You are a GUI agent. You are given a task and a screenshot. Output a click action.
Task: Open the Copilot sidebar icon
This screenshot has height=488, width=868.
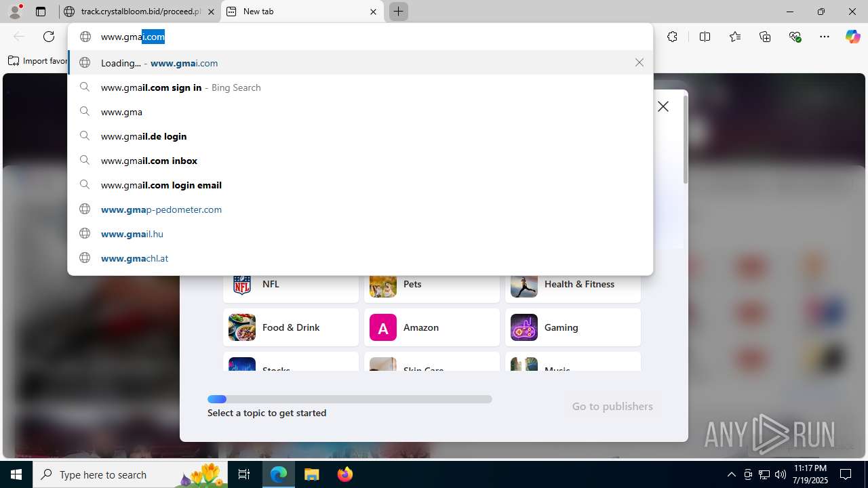tap(852, 37)
